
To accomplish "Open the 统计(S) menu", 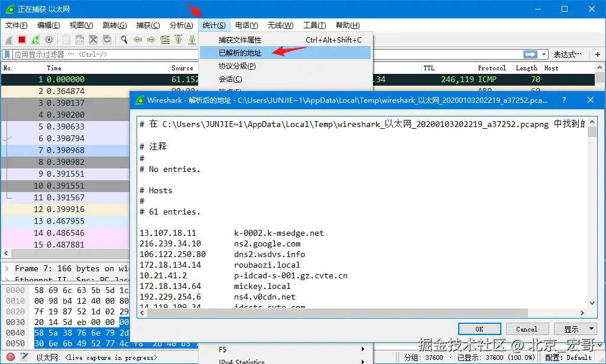I will tap(214, 25).
